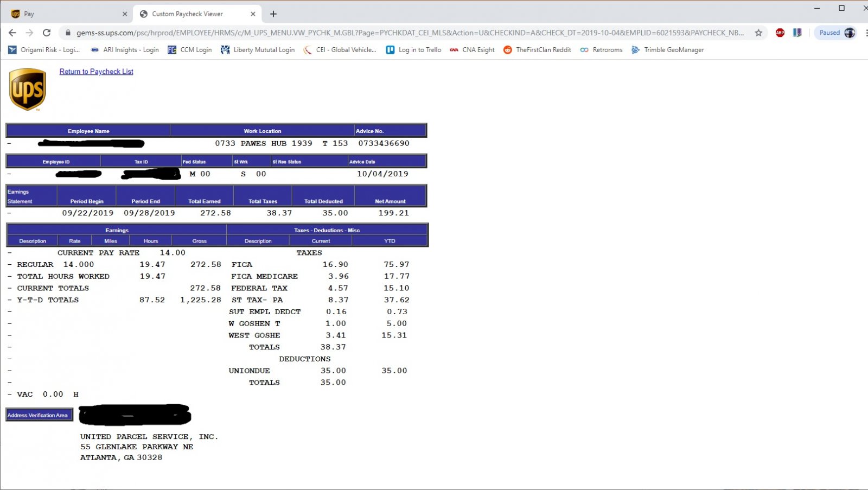This screenshot has width=868, height=490.
Task: Click the ST TAX- PA row label
Action: (x=257, y=300)
